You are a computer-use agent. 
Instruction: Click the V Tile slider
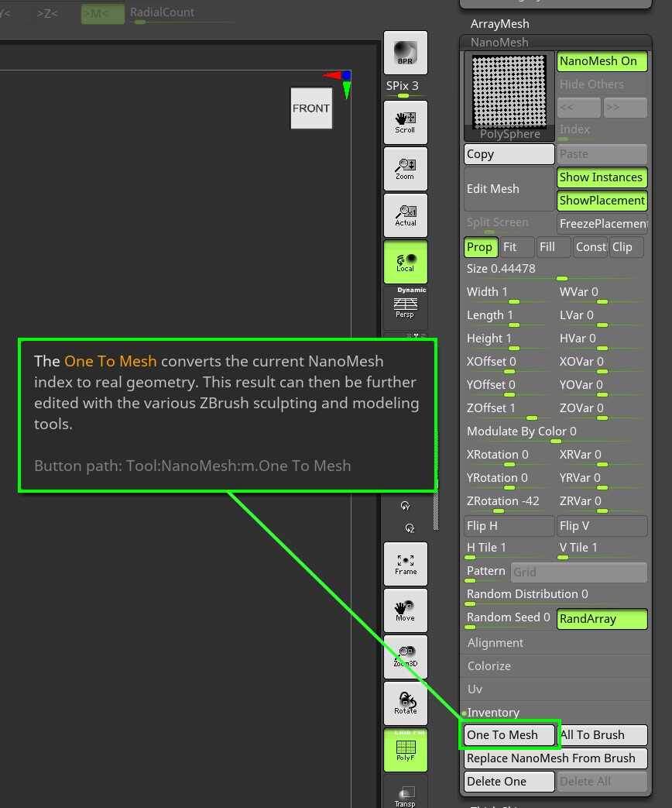coord(602,549)
